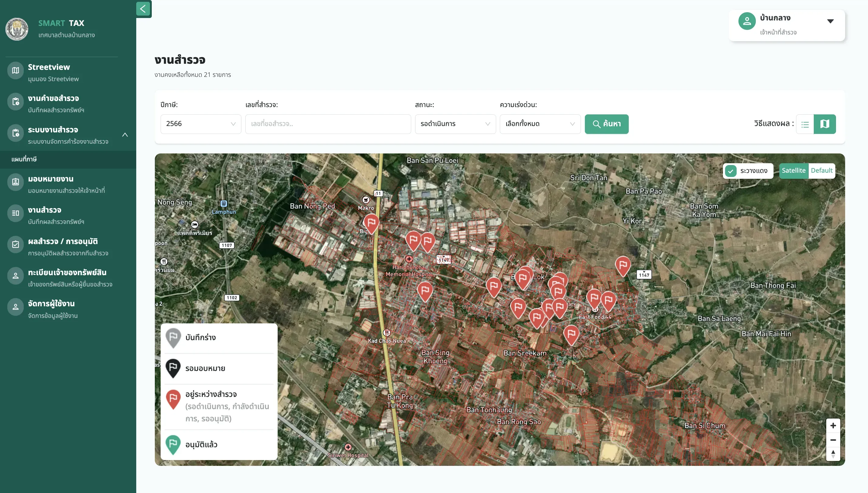The height and width of the screenshot is (493, 868).
Task: Open the status dropdown showing รอดำเนินการ
Action: 455,124
